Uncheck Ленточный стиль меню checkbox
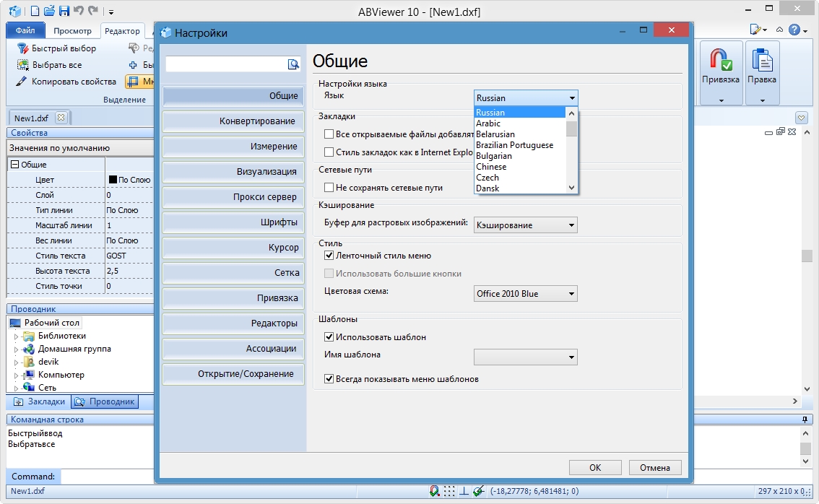Viewport: 819px width, 504px height. tap(329, 256)
